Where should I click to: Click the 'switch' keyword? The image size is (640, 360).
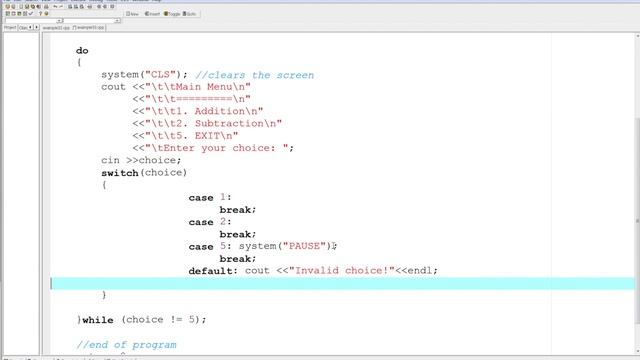click(120, 173)
